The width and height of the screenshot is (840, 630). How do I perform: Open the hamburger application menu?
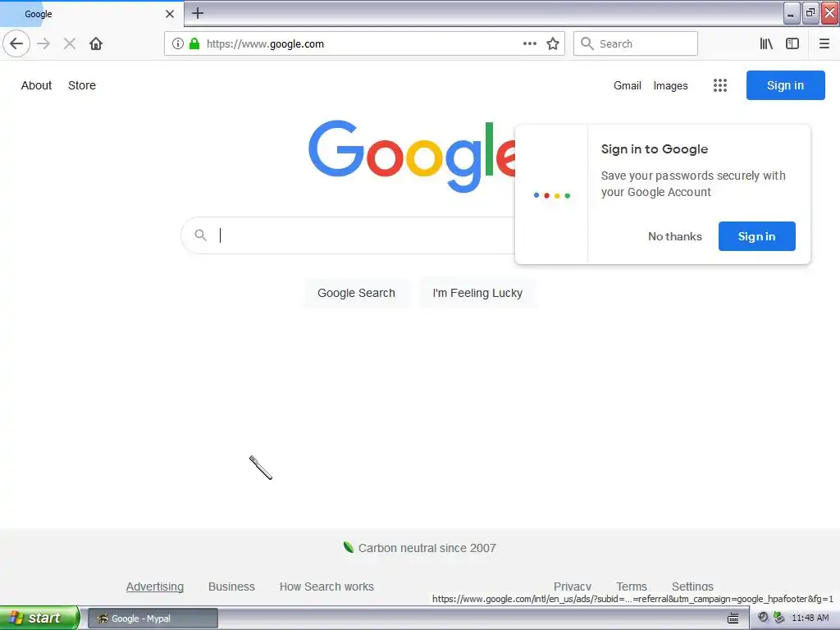click(824, 44)
